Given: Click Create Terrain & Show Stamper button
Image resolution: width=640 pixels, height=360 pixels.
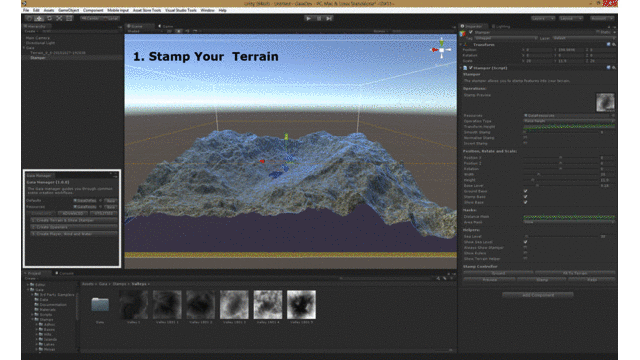Looking at the screenshot, I should tap(74, 220).
